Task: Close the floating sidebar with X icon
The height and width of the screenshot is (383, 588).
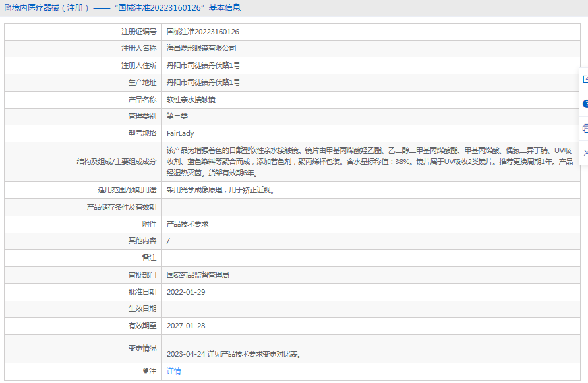Action: tap(585, 152)
